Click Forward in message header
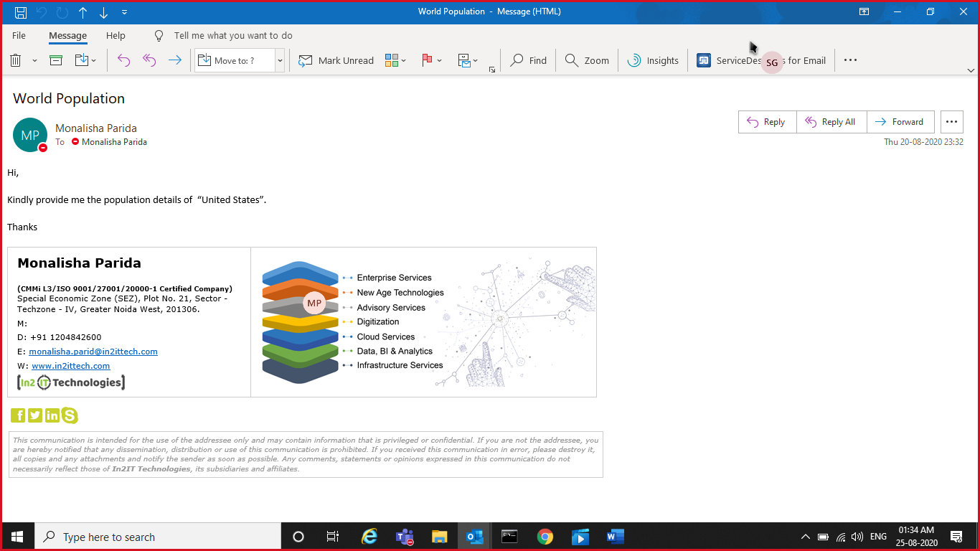The height and width of the screenshot is (551, 980). (900, 122)
